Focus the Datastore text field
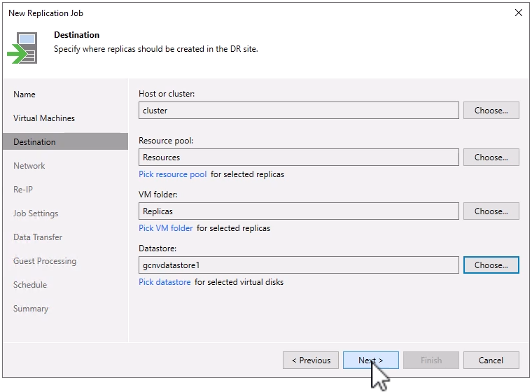Screen dimensions: 532x392 click(299, 265)
